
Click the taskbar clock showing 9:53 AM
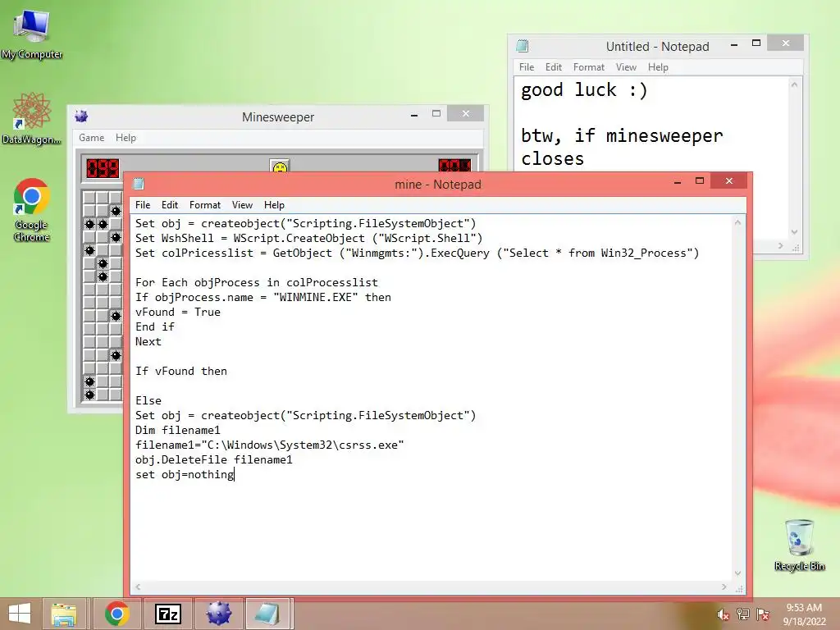tap(804, 614)
